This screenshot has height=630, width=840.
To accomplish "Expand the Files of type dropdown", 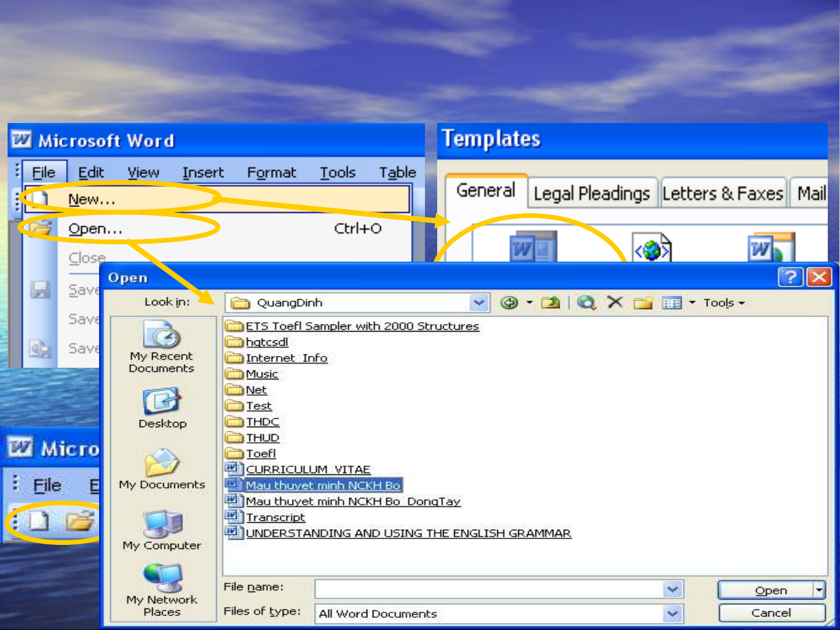I will click(673, 613).
